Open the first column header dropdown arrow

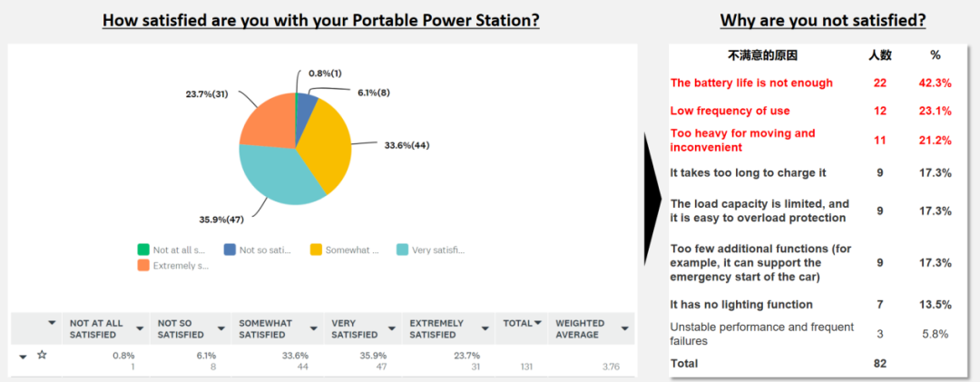53,323
